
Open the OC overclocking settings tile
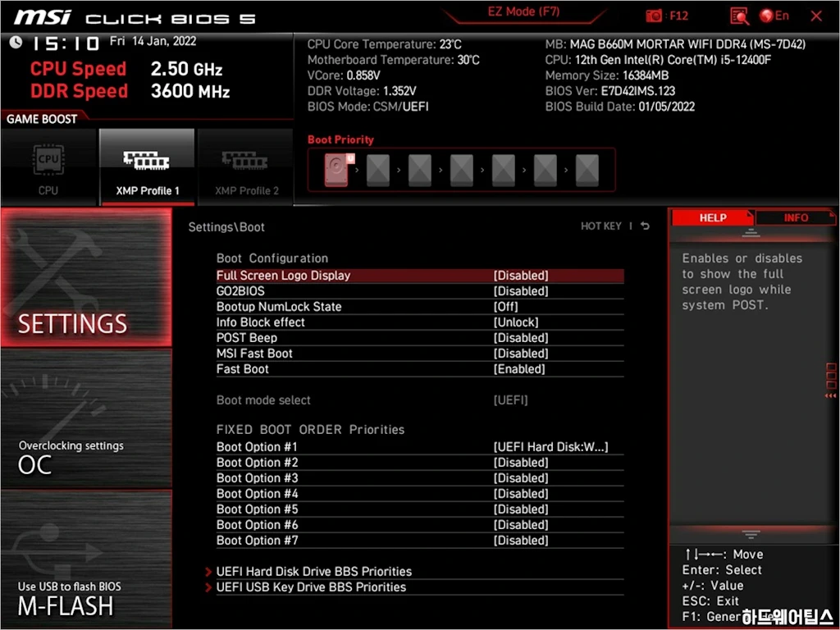pos(87,419)
